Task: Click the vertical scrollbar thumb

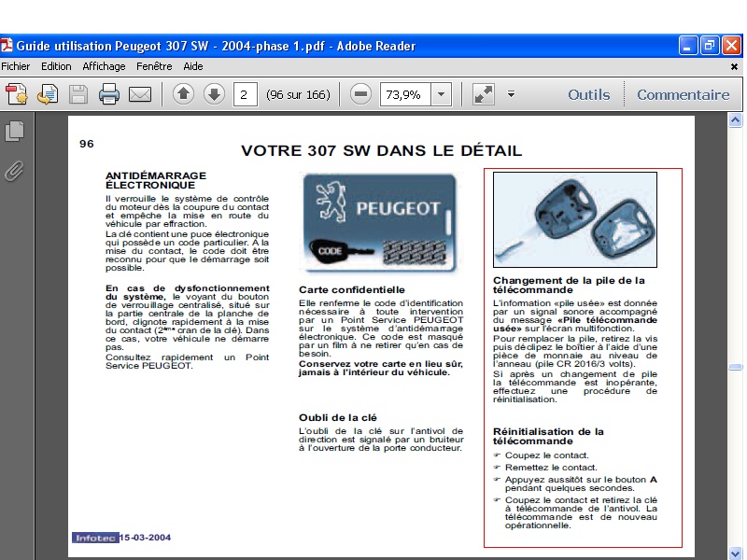Action: click(735, 367)
